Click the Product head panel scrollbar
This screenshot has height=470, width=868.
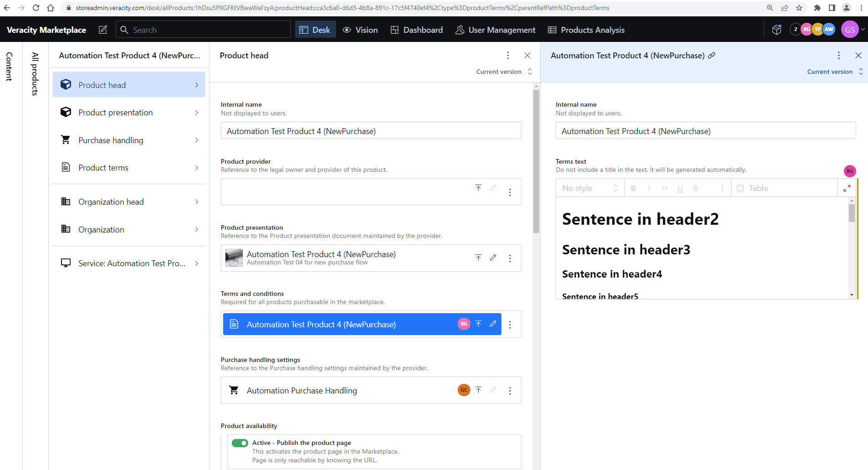coord(536,161)
